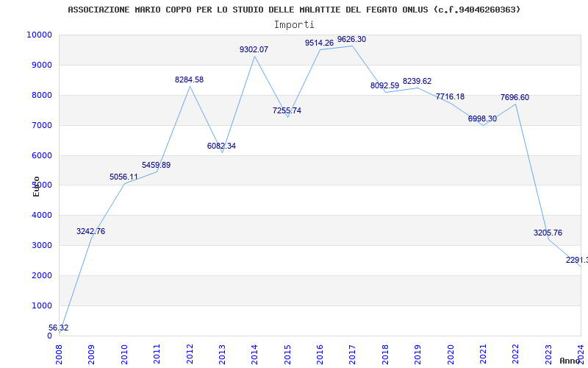The height and width of the screenshot is (368, 588).
Task: Click the data label 8092.59
Action: coord(384,85)
